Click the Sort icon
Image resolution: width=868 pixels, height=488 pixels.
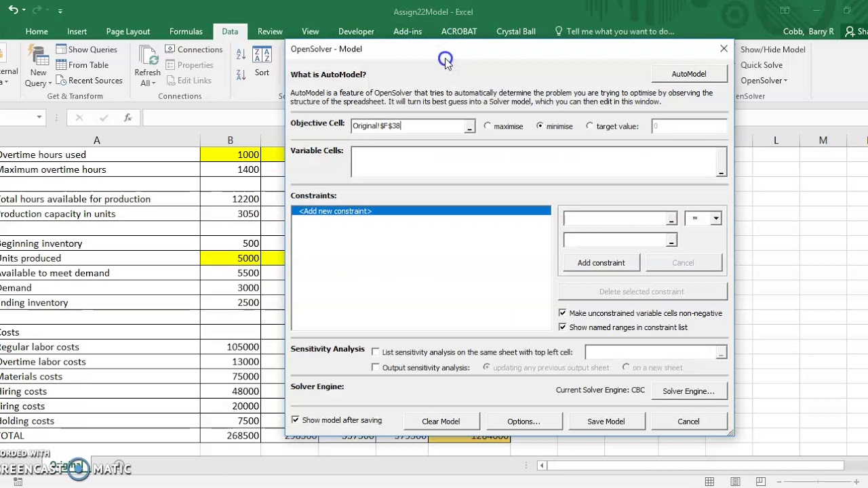pos(262,56)
